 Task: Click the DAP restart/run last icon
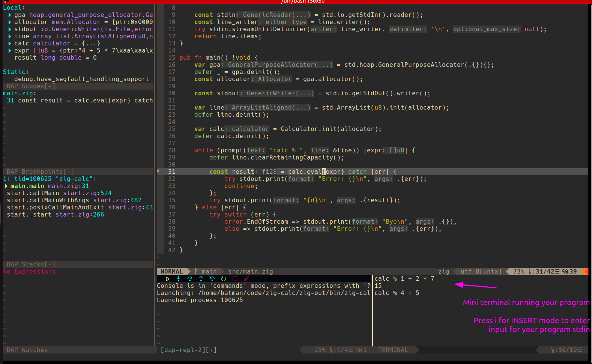click(x=224, y=279)
